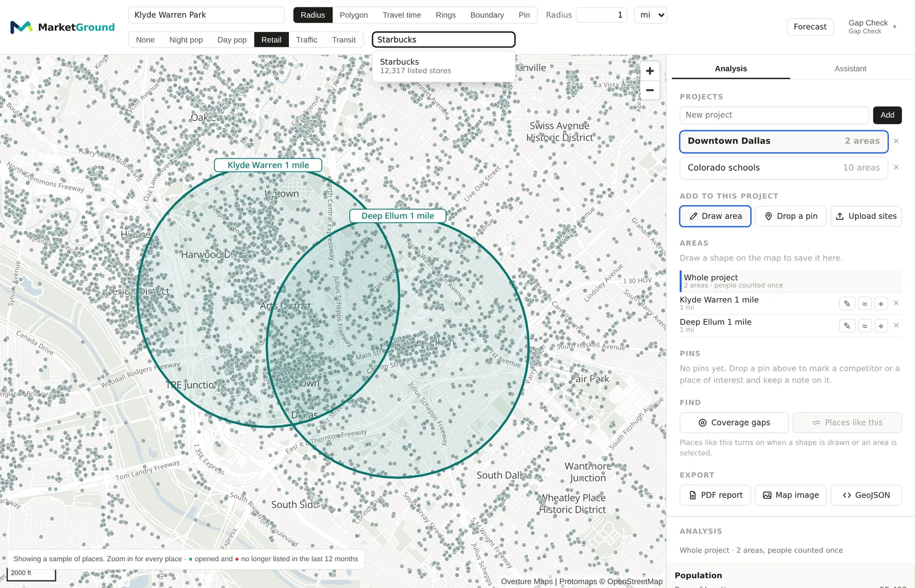The width and height of the screenshot is (915, 588).
Task: Export the Map image
Action: point(790,495)
